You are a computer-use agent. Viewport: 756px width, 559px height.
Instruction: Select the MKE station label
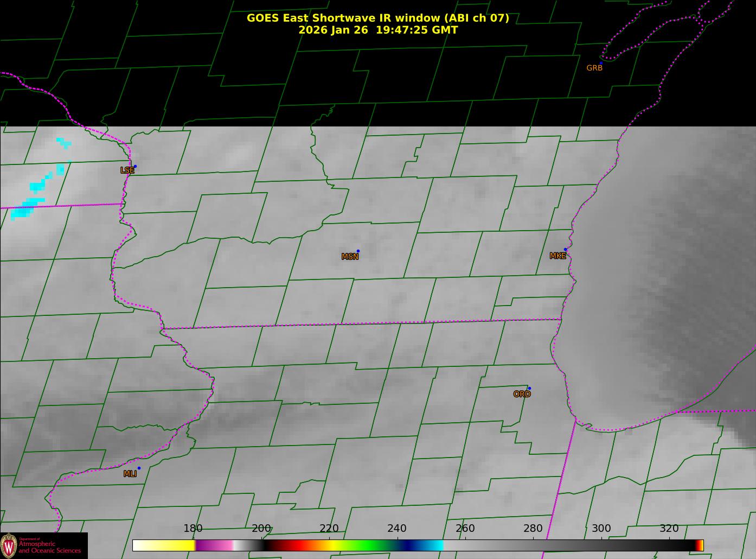[558, 256]
